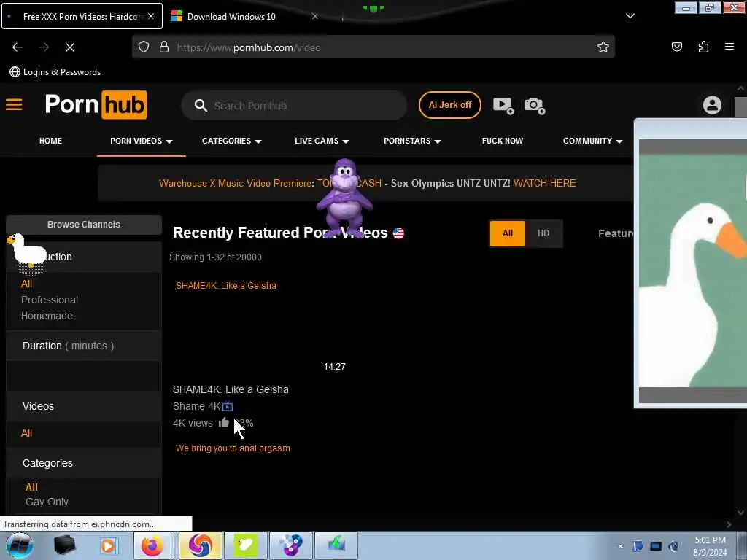
Task: Click the purple Bonzi gorilla character
Action: 345,197
